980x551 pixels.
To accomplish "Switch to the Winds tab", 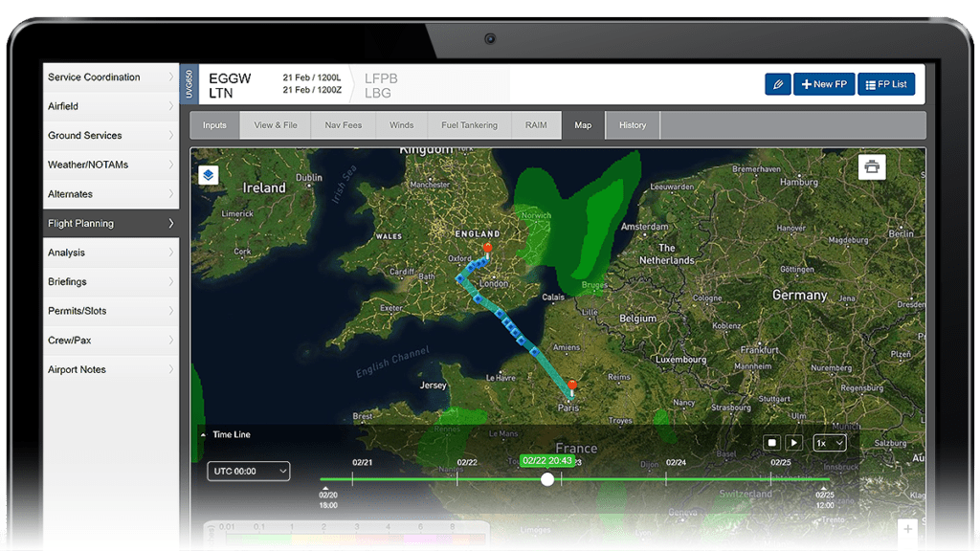I will (x=401, y=125).
